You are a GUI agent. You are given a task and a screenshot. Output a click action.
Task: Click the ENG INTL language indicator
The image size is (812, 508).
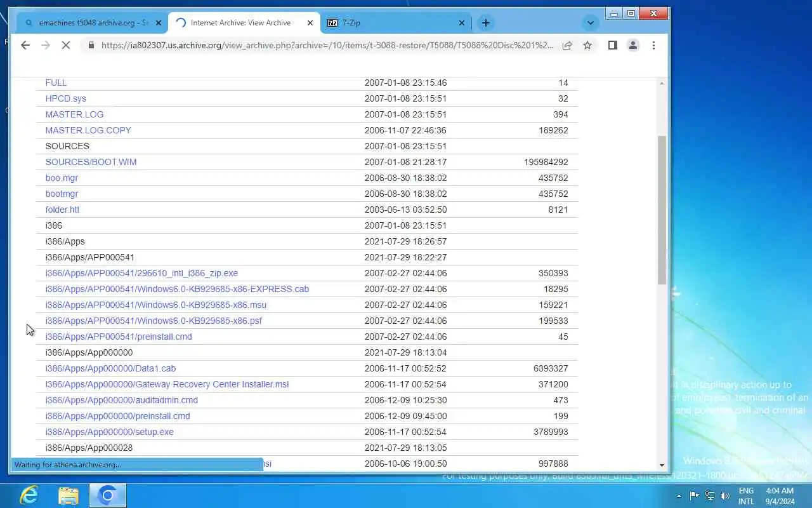746,496
